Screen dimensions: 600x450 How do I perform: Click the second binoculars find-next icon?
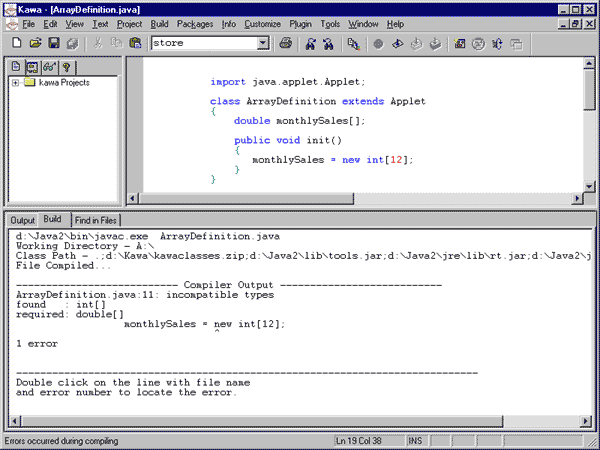pyautogui.click(x=328, y=44)
